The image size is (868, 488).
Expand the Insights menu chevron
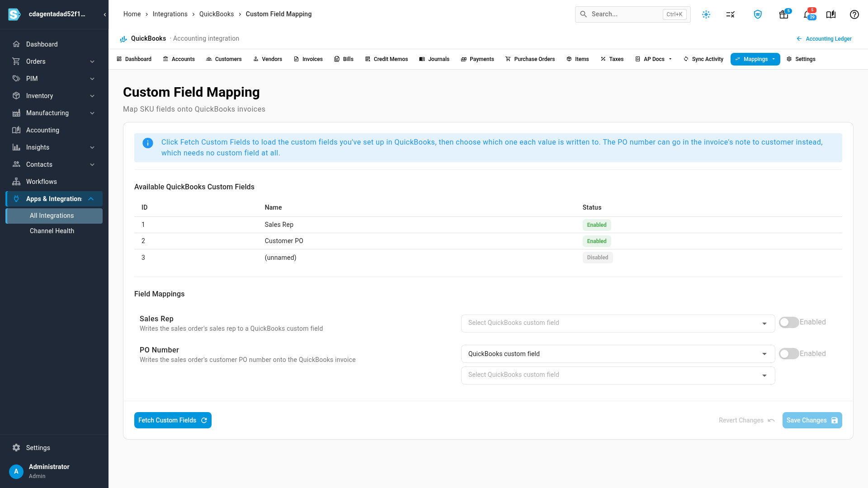92,147
